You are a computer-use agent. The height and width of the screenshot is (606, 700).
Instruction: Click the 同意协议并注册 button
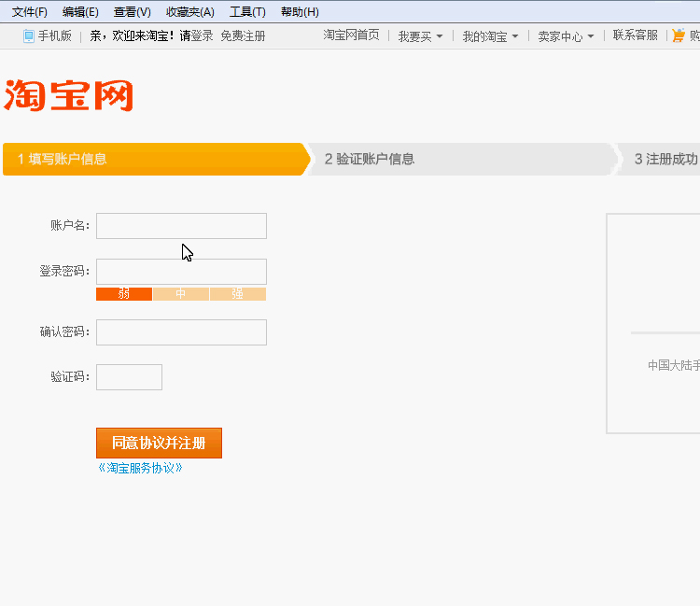pyautogui.click(x=159, y=443)
